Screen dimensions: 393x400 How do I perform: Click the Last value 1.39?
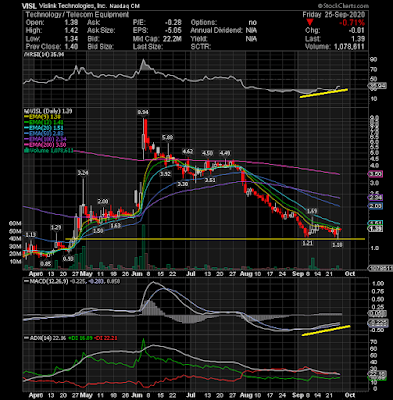(358, 39)
